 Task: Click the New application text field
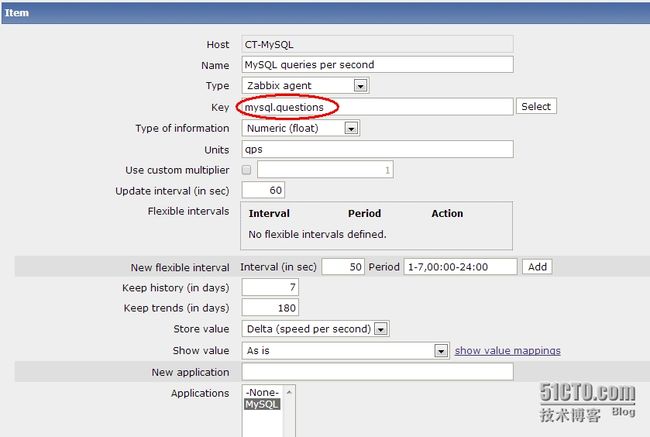coord(377,372)
